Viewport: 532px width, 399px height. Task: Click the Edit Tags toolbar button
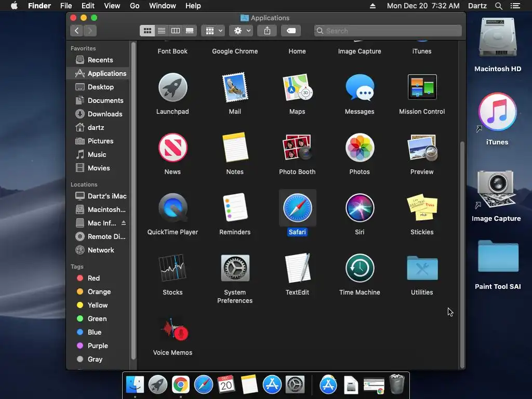291,31
